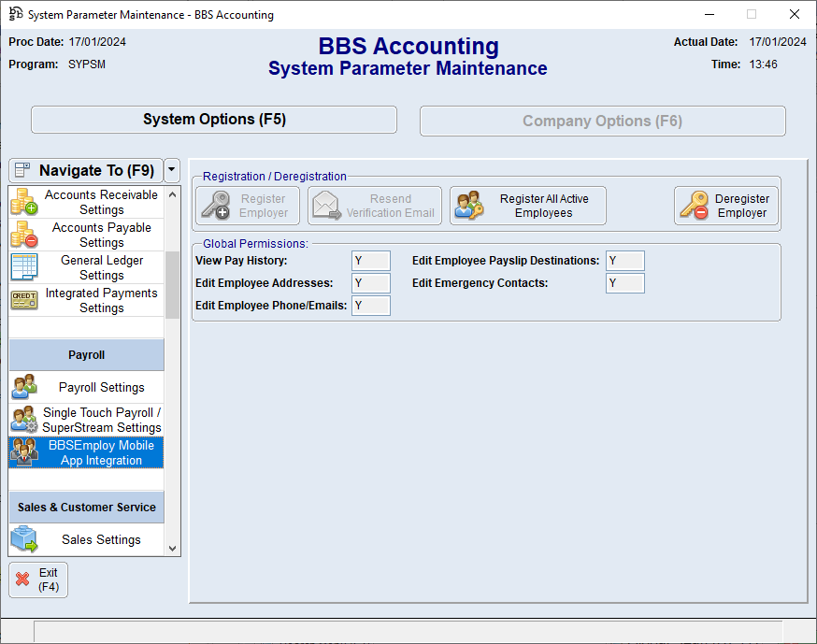The height and width of the screenshot is (644, 817).
Task: Click the Accounts Payable Settings icon
Action: 23,235
